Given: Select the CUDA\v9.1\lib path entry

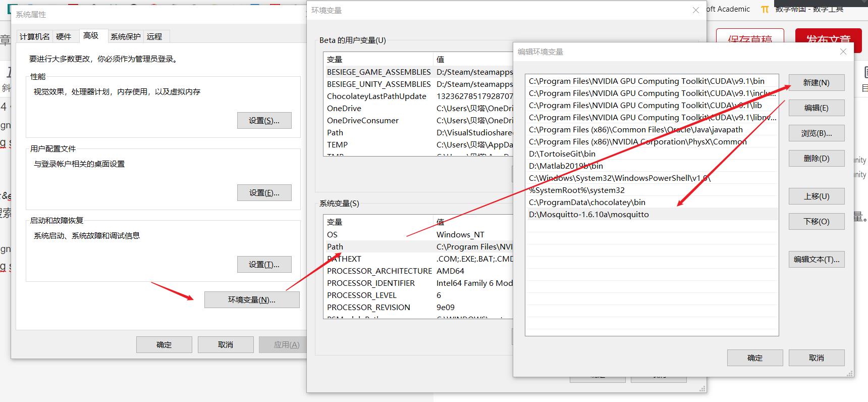Looking at the screenshot, I should coord(652,106).
